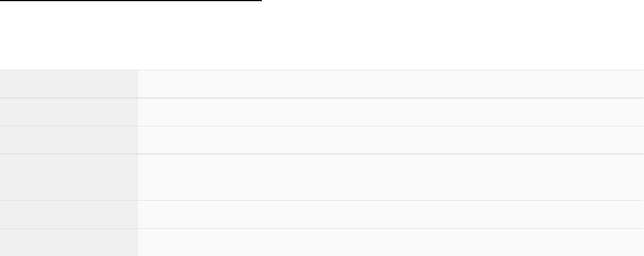This screenshot has height=256, width=644.
Task: Select the tall fourth row's dark label cell
Action: 69,177
